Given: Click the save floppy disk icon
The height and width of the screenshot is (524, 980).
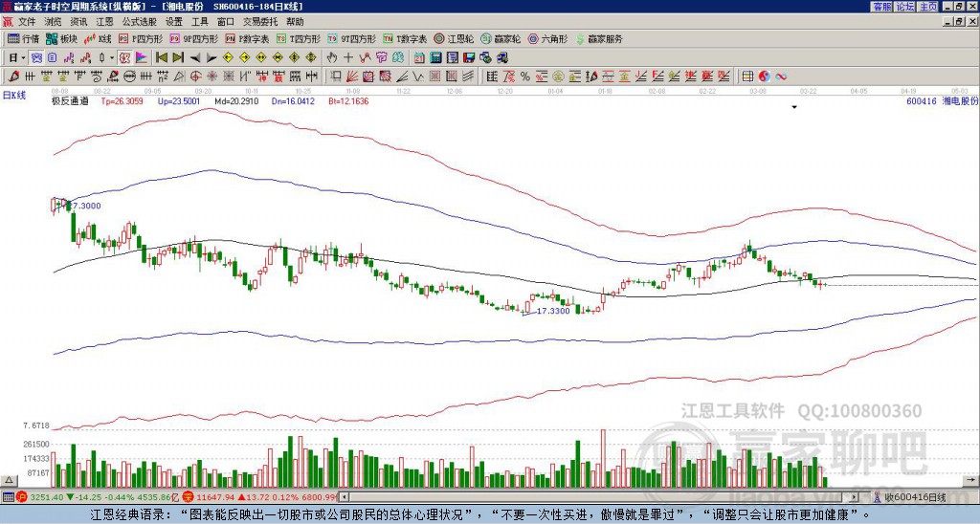Looking at the screenshot, I should point(469,57).
